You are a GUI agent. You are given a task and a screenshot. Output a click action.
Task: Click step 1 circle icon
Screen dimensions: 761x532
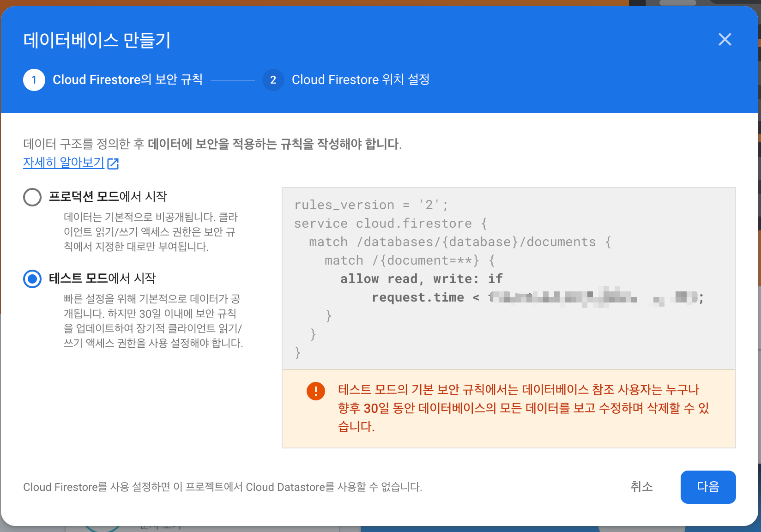click(x=34, y=80)
